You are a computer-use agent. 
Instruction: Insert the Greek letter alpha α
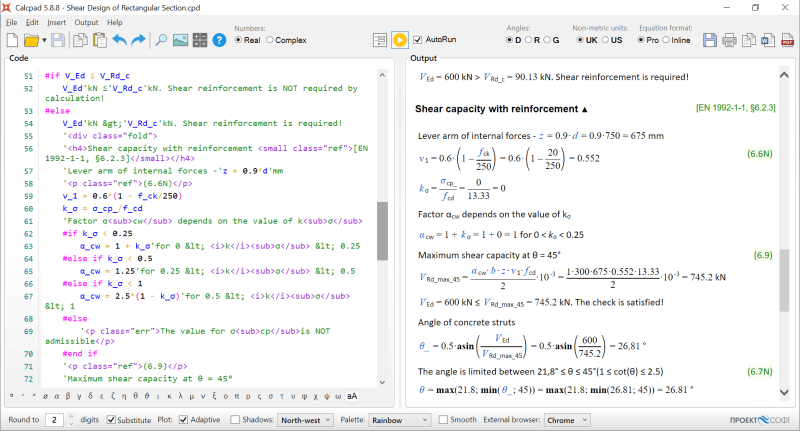point(56,396)
